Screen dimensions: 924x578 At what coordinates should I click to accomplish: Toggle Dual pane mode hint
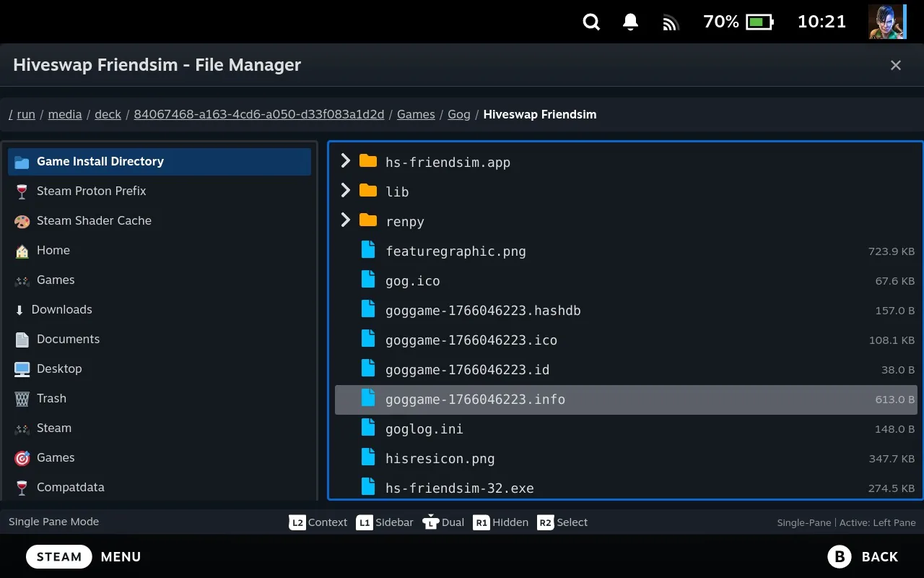[x=443, y=522]
